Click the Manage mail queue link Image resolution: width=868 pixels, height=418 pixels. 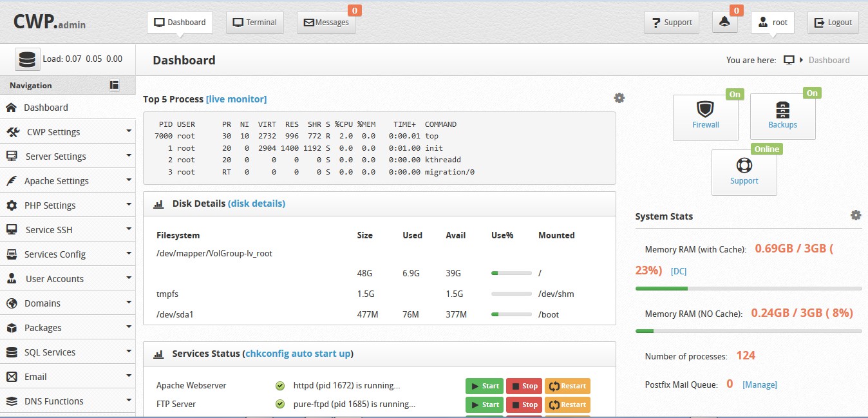click(760, 385)
